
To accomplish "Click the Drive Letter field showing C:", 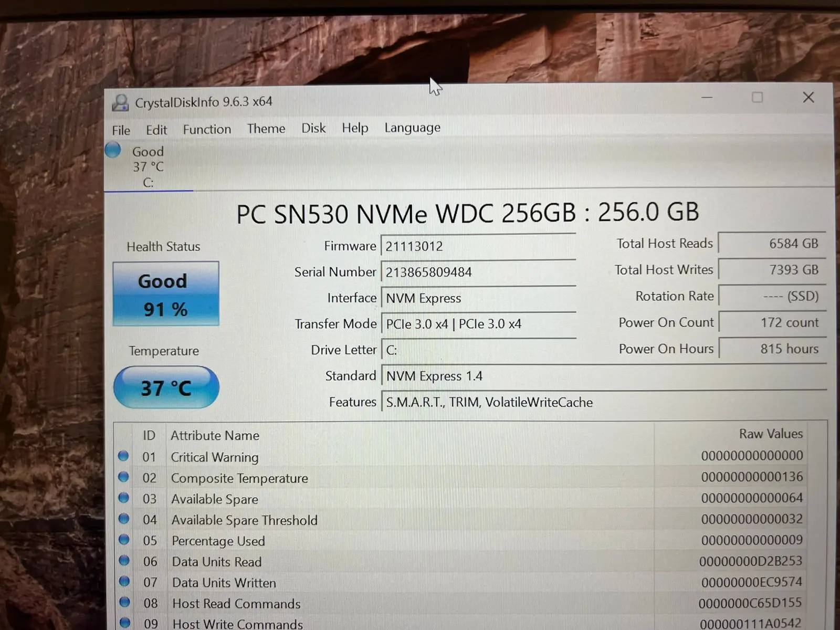I will (x=478, y=350).
